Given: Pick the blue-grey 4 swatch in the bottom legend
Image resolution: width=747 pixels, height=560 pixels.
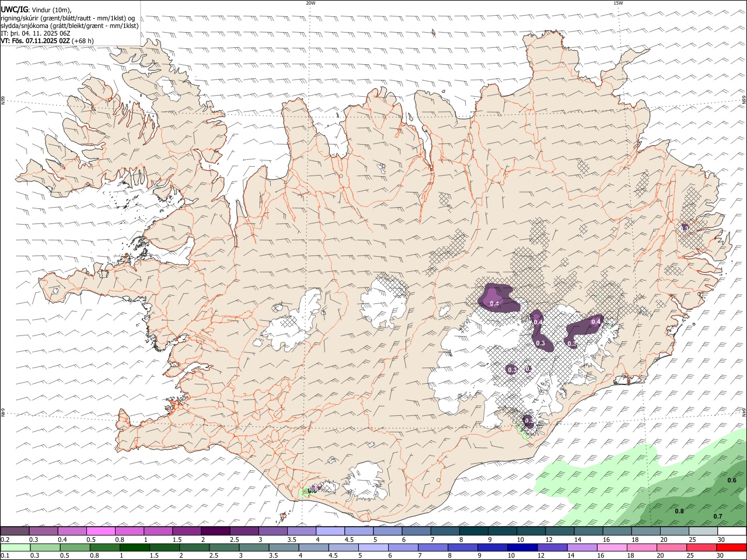Looking at the screenshot, I should (x=313, y=547).
